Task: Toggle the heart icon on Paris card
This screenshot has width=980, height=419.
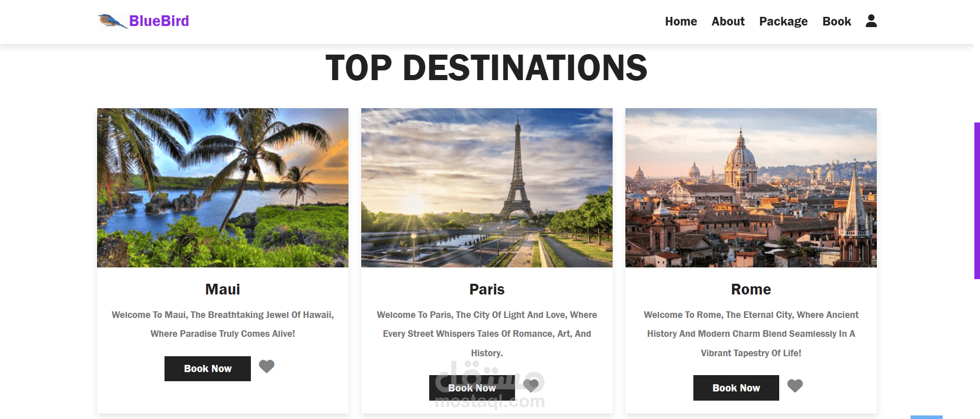Action: click(x=531, y=385)
